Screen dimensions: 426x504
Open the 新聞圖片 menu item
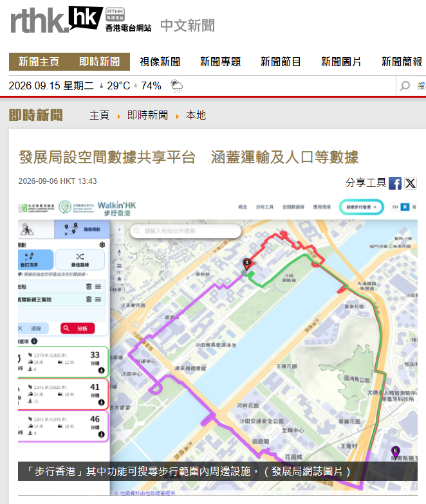341,62
